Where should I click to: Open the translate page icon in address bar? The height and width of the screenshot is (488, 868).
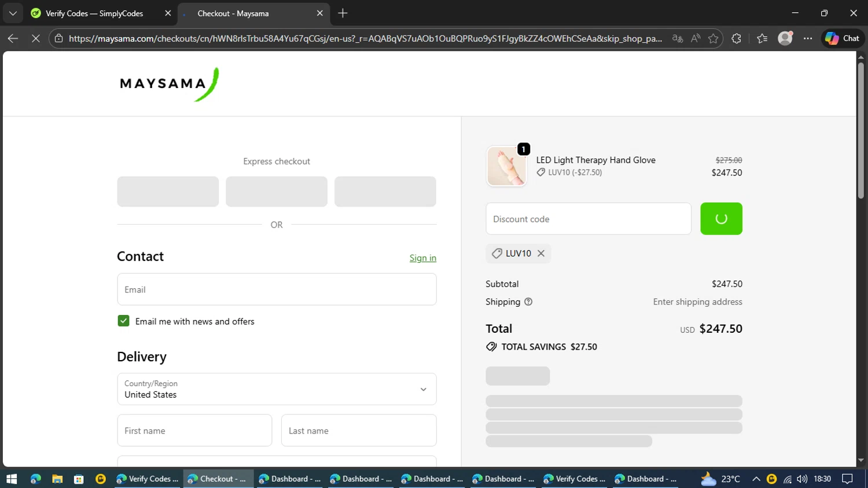(x=678, y=38)
